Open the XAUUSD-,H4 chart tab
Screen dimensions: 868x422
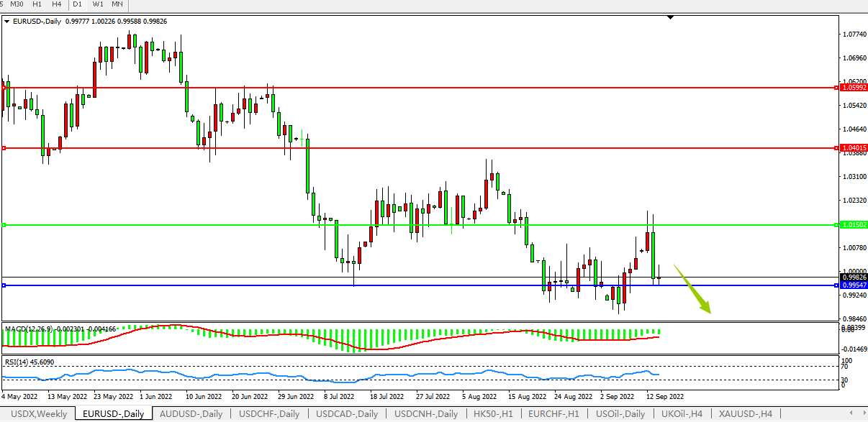tap(746, 413)
